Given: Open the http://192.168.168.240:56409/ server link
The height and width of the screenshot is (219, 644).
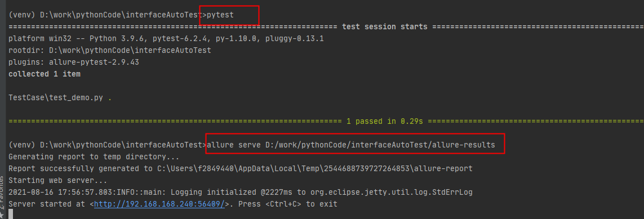Looking at the screenshot, I should [159, 204].
